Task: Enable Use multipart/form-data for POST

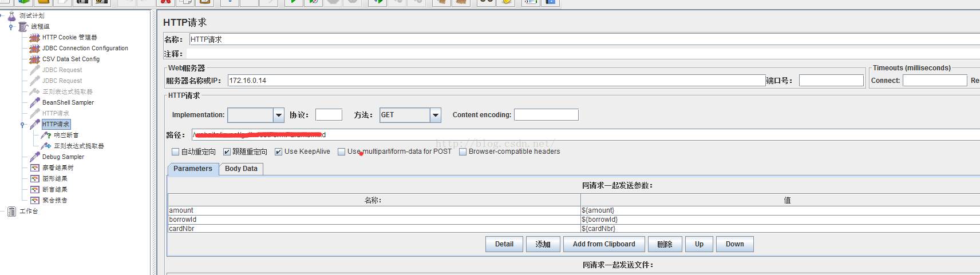Action: click(341, 152)
